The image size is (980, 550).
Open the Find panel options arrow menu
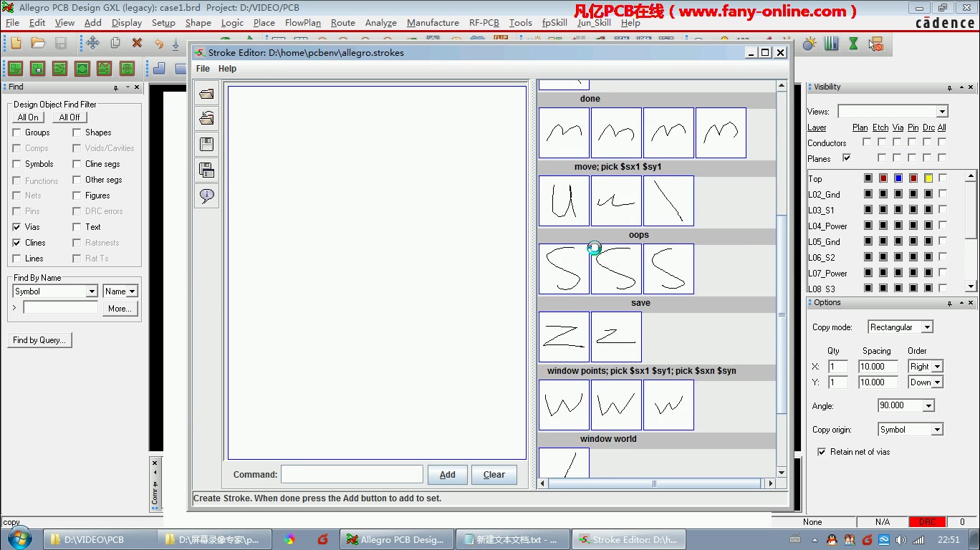pyautogui.click(x=128, y=87)
